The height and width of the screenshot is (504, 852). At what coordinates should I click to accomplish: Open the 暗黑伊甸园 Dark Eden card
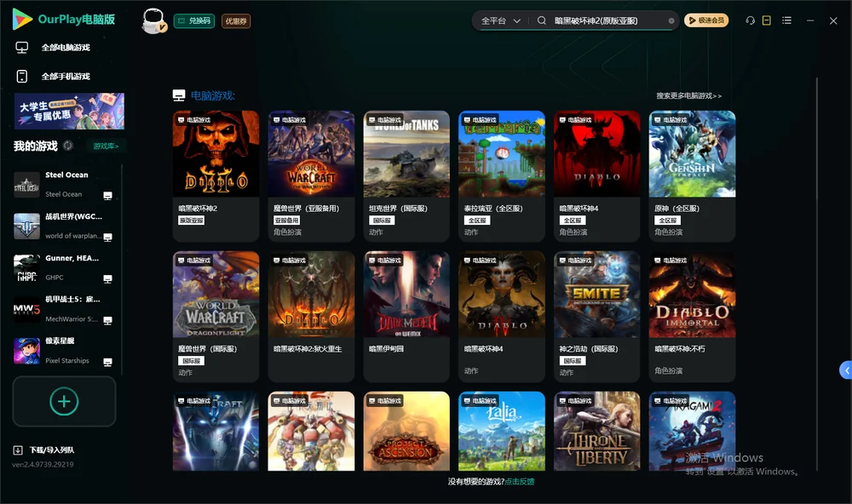click(406, 317)
